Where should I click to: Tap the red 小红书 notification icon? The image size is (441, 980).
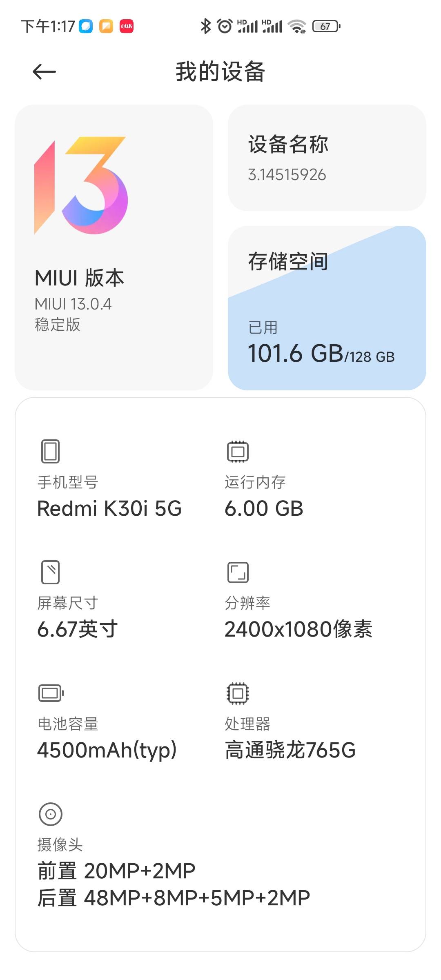click(x=127, y=27)
